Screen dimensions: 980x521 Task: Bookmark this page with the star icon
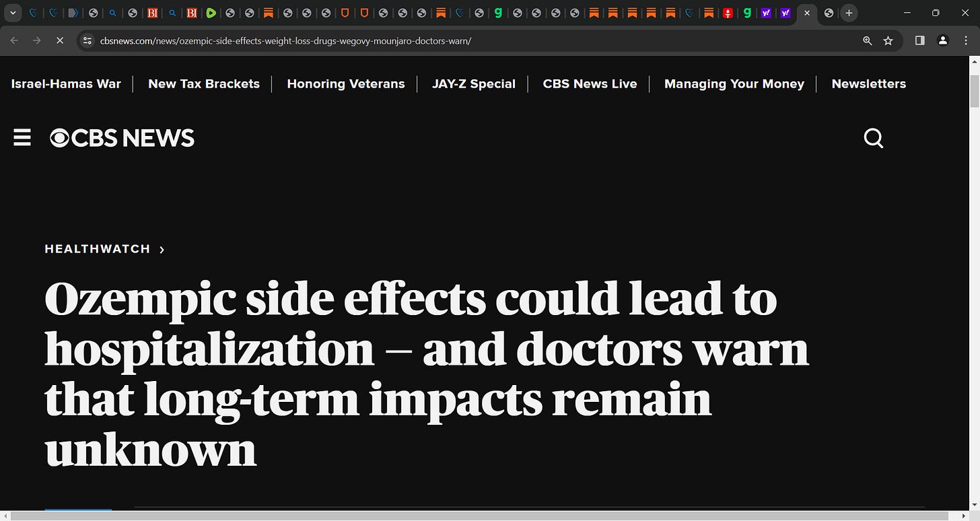pyautogui.click(x=888, y=40)
